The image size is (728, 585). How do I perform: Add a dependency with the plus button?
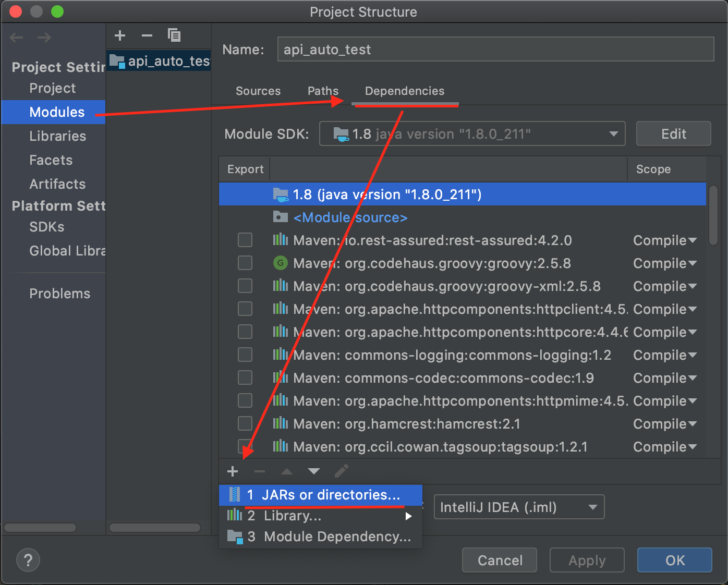[233, 471]
